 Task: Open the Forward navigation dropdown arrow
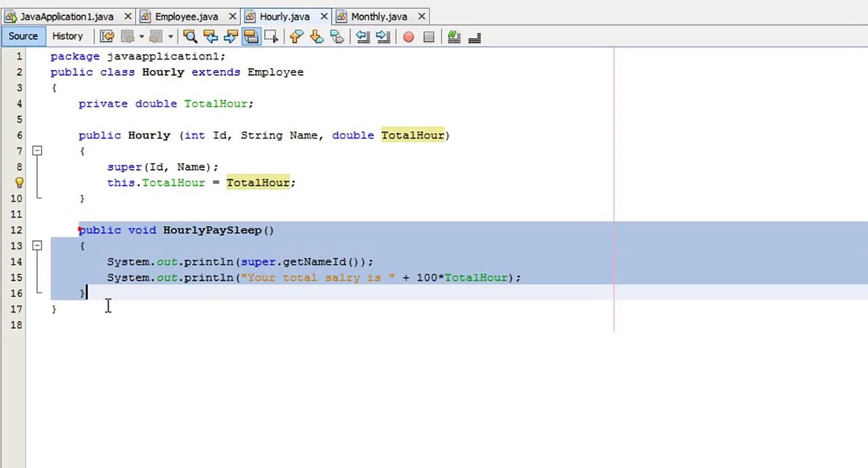point(170,36)
